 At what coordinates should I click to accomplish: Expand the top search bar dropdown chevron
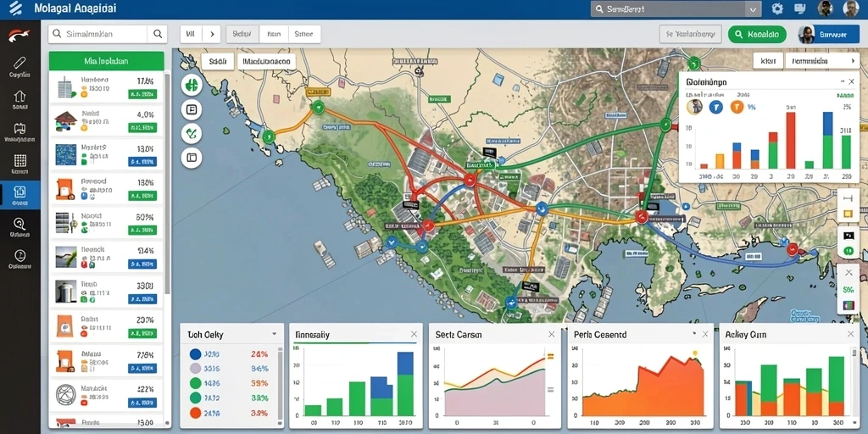pos(753,9)
